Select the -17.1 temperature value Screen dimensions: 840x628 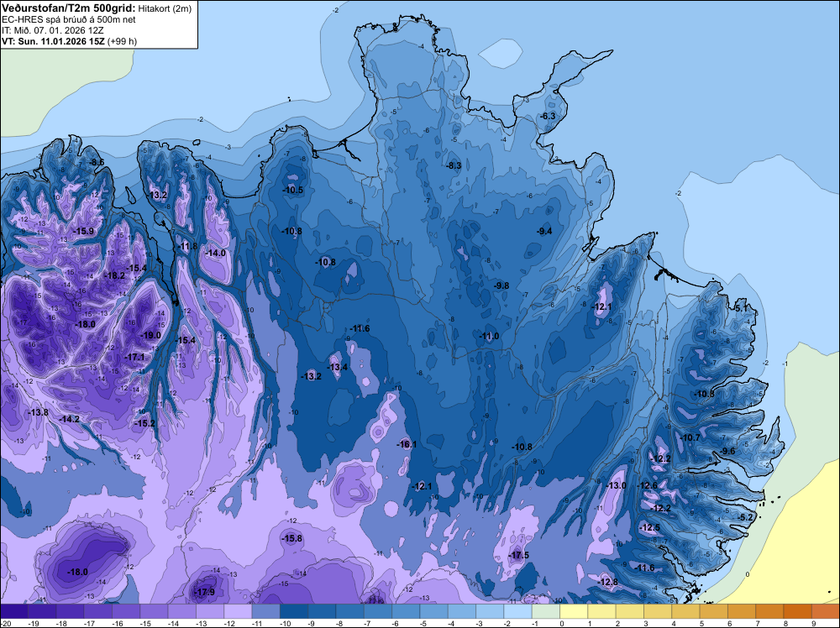134,357
